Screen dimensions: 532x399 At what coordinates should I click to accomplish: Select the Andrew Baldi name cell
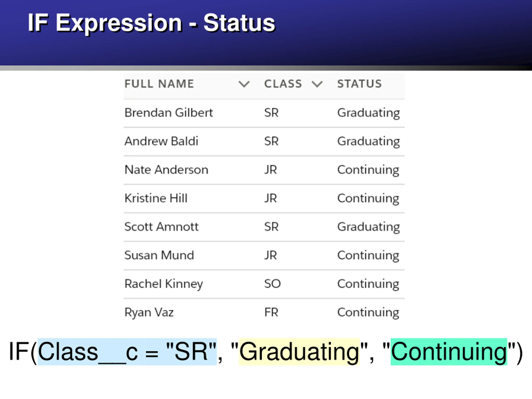pos(161,141)
